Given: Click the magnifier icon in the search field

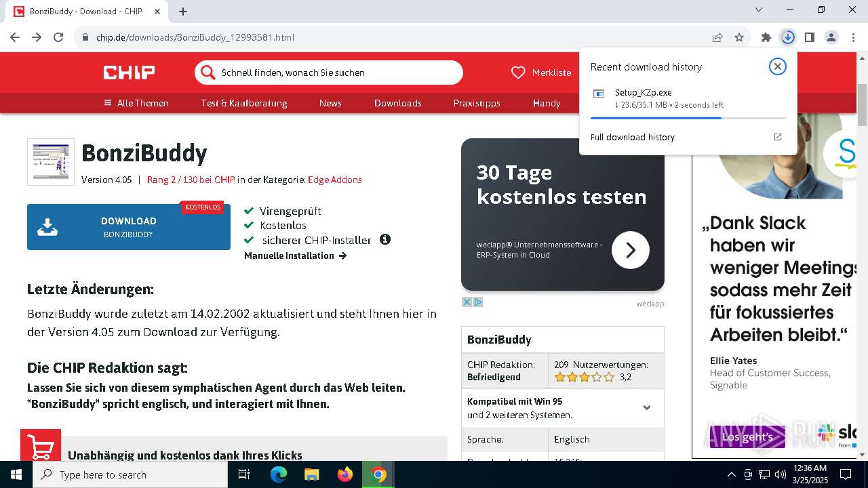Looking at the screenshot, I should click(207, 73).
